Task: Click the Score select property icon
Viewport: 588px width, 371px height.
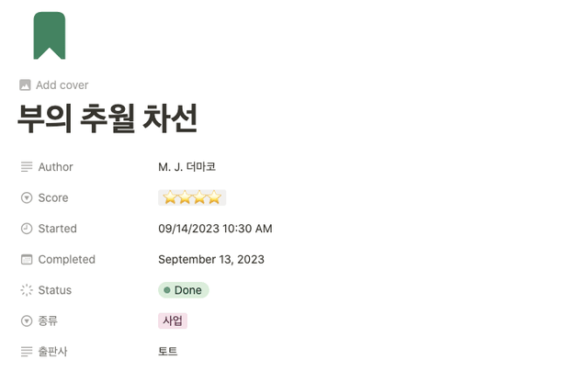Action: pyautogui.click(x=27, y=197)
